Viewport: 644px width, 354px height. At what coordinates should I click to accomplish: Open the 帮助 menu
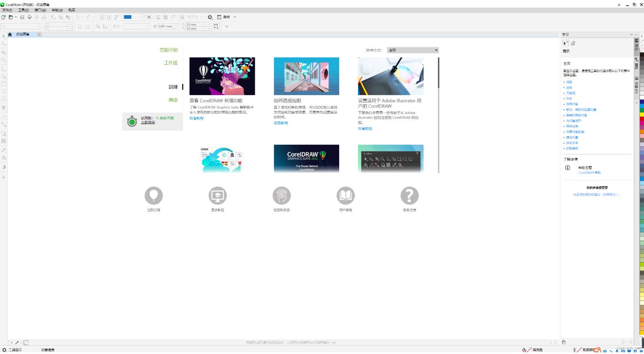(57, 10)
